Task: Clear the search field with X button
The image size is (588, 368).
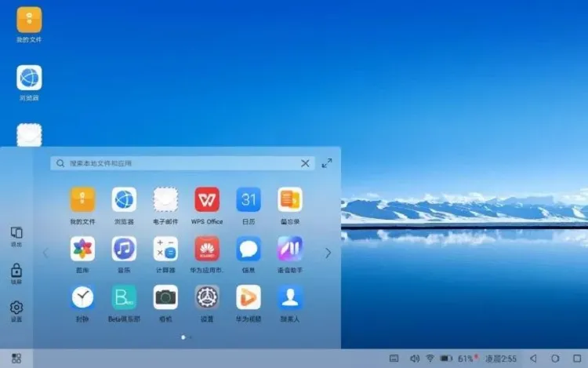Action: pos(305,163)
